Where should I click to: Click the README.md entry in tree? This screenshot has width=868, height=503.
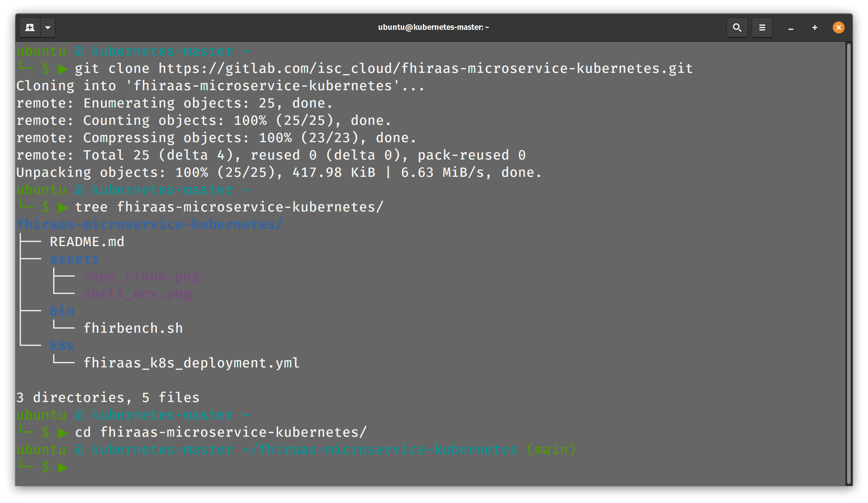pos(87,242)
